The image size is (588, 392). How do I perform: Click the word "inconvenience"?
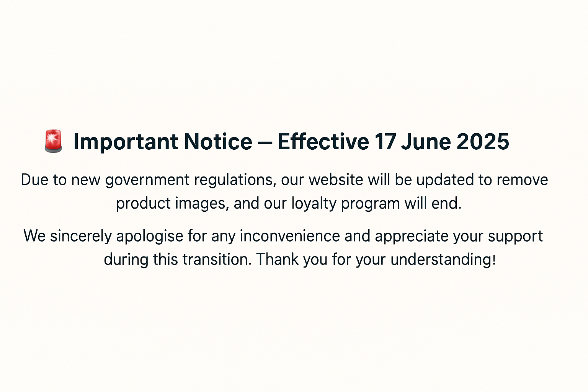(290, 236)
